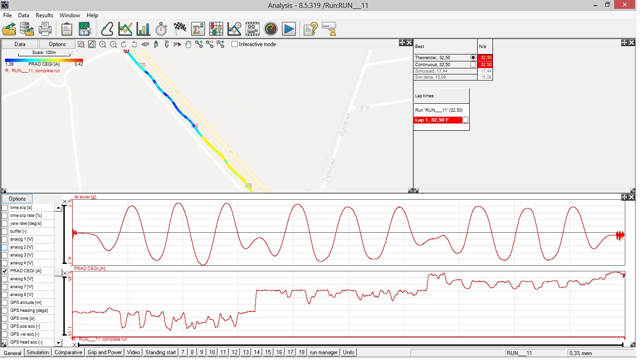Open the Help menu
This screenshot has width=643, height=364.
click(x=93, y=15)
